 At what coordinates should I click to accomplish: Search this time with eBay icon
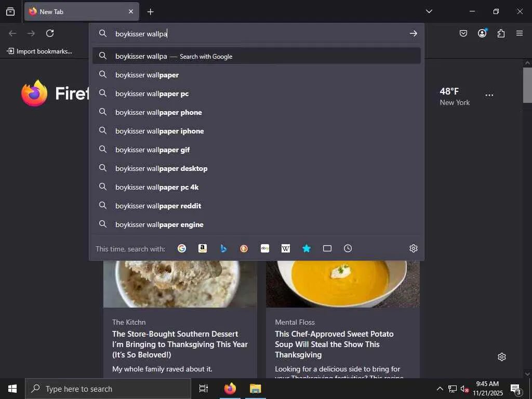click(x=265, y=248)
